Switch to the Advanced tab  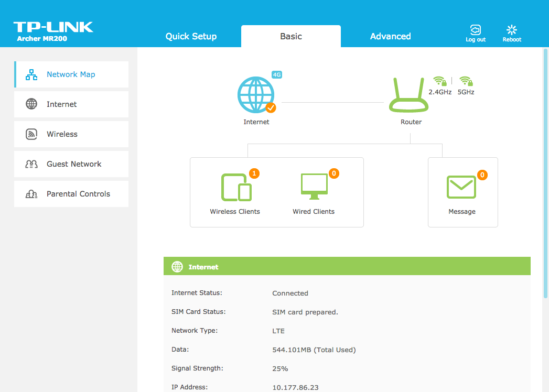(x=390, y=36)
